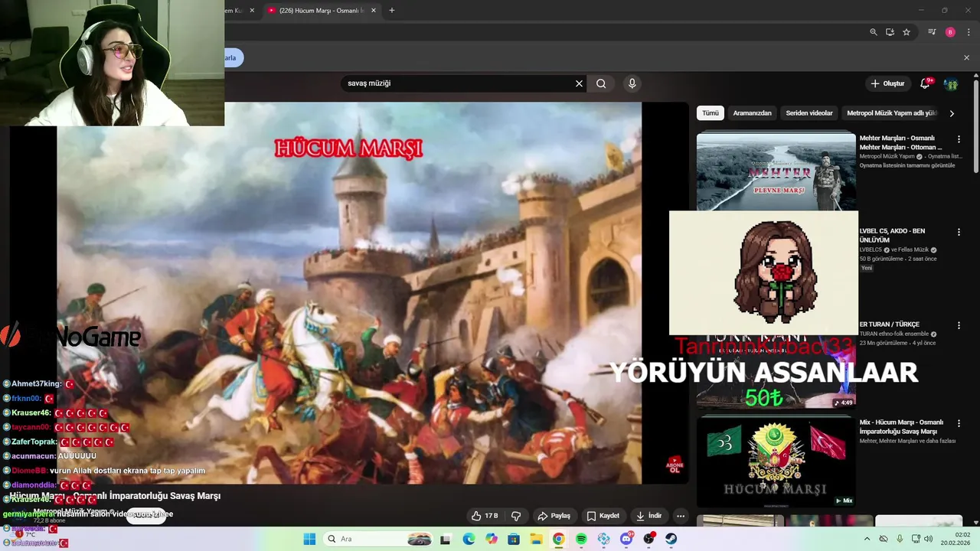Open Microsoft Edge from taskbar
The width and height of the screenshot is (980, 551).
(x=469, y=539)
